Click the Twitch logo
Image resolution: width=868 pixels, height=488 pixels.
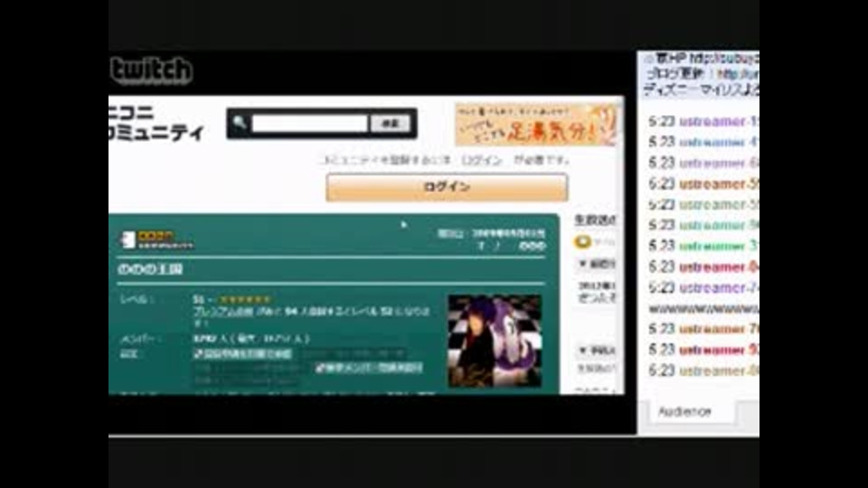click(151, 70)
